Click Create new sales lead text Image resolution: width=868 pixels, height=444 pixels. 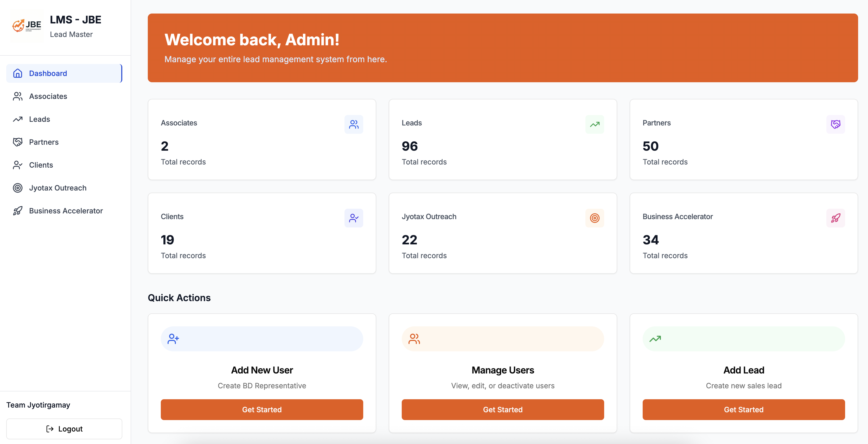tap(744, 385)
